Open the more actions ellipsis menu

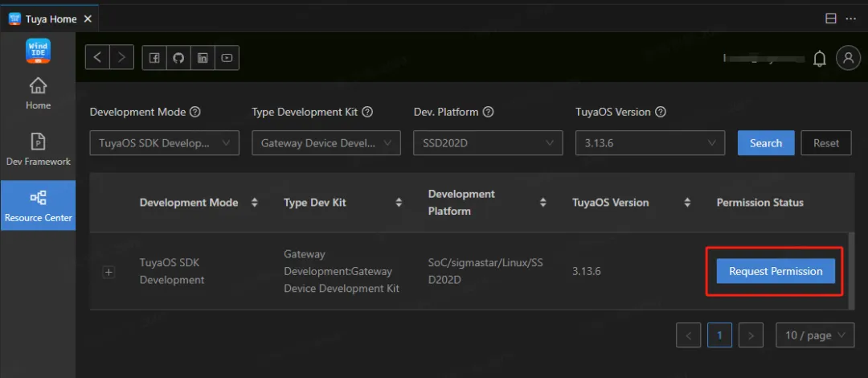pyautogui.click(x=851, y=18)
